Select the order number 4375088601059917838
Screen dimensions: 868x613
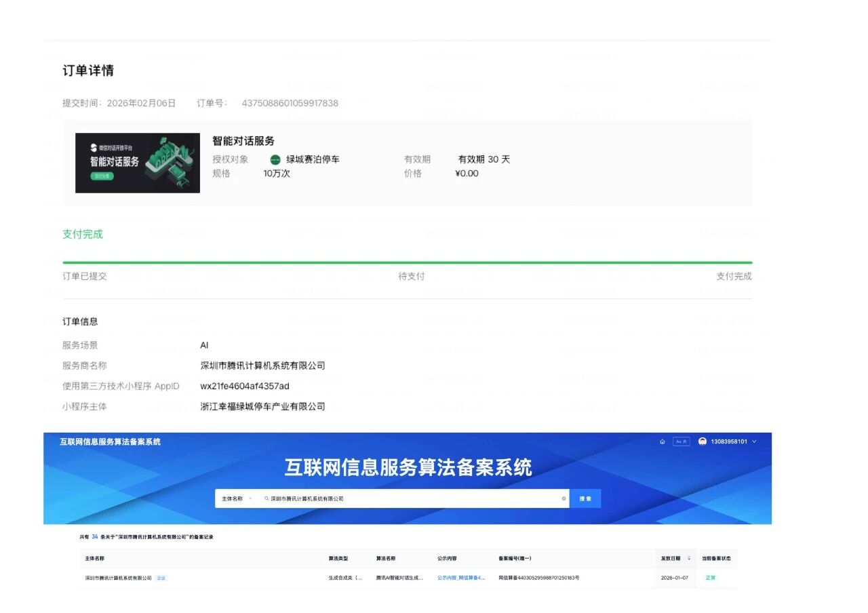tap(290, 103)
